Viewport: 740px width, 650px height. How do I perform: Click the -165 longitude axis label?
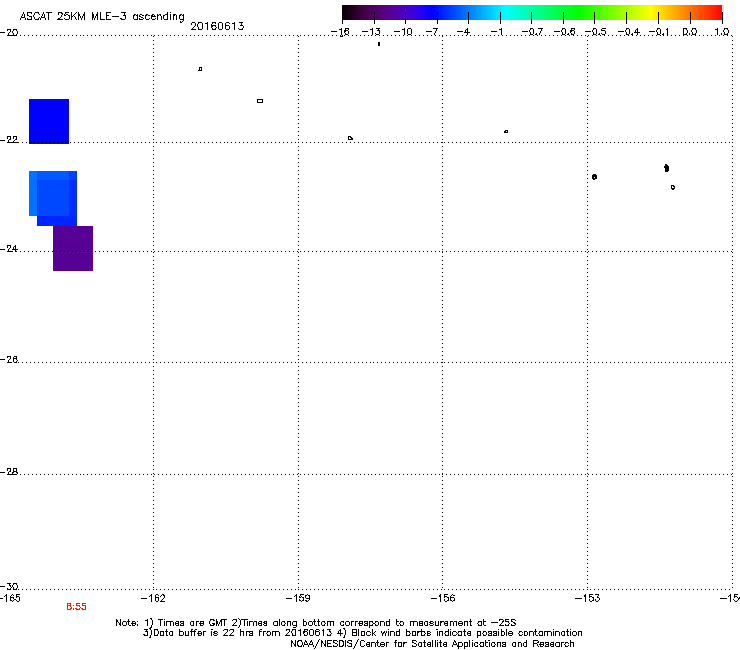click(x=10, y=599)
